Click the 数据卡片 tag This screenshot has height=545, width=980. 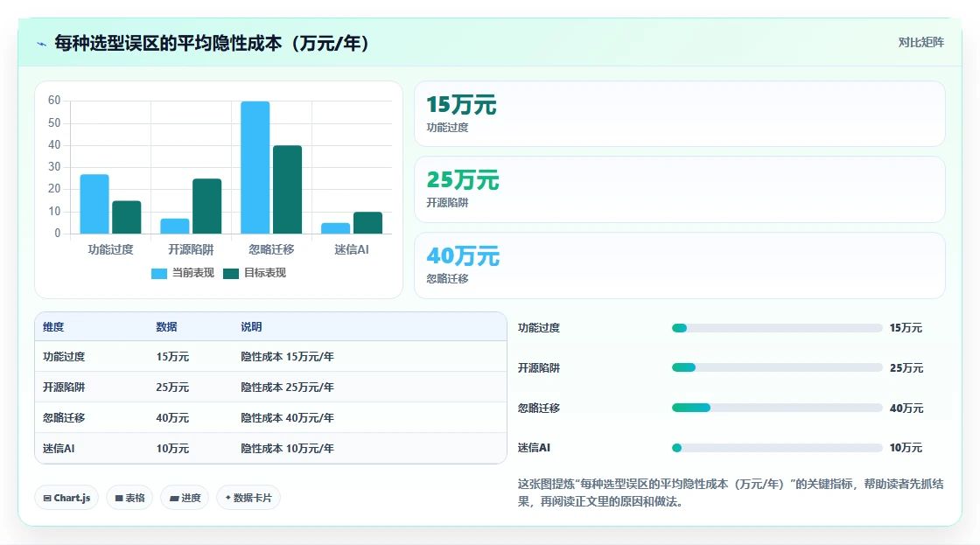[248, 498]
